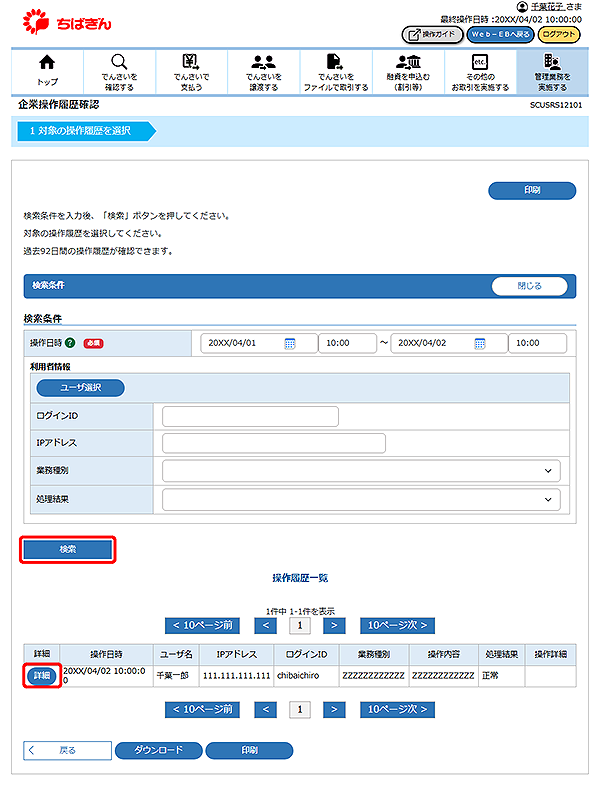The width and height of the screenshot is (600, 786).
Task: Click the start time field 10:00
Action: point(347,343)
